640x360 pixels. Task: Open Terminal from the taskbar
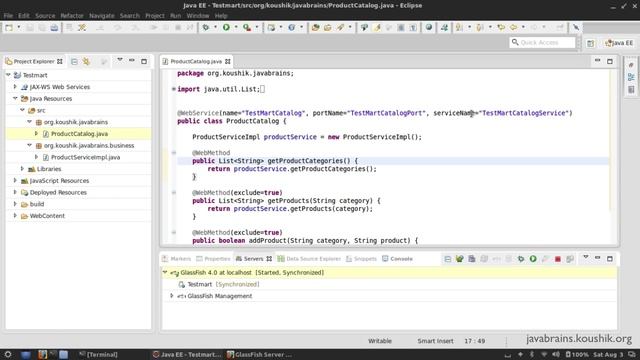coord(99,354)
